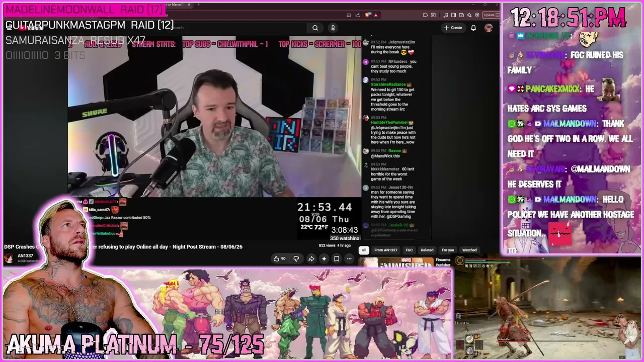The width and height of the screenshot is (644, 362).
Task: Open the Brave Shields lion icon
Action: [368, 15]
